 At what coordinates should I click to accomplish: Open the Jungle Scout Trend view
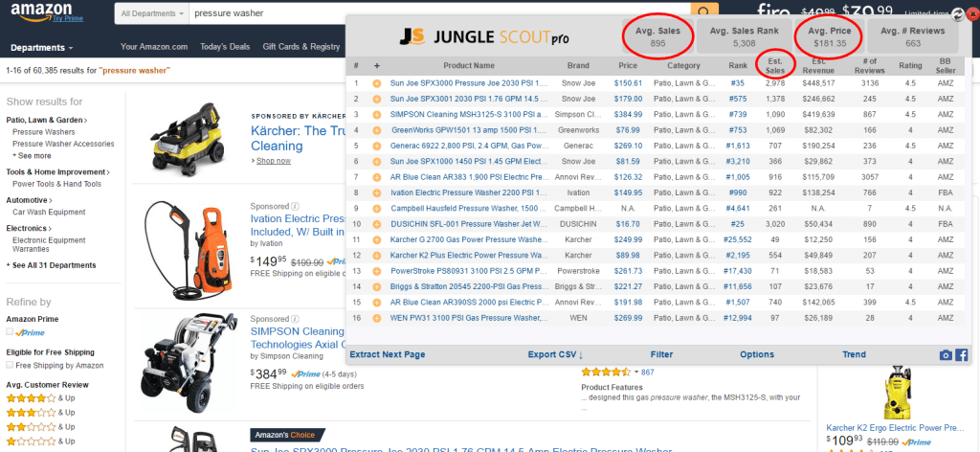[854, 354]
